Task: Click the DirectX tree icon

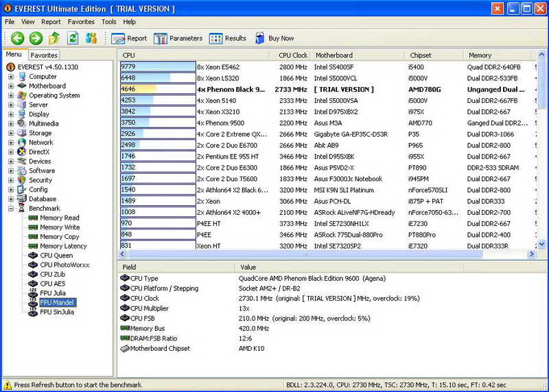Action: coord(22,152)
